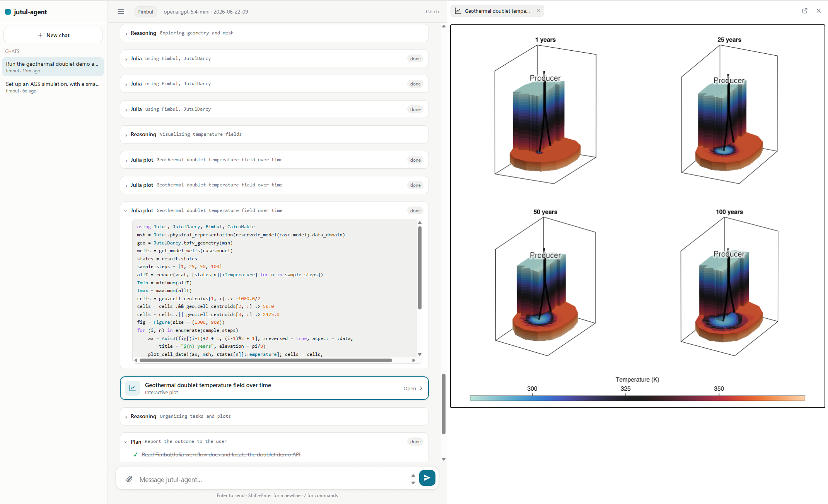Expand second Julia plot Geothermal row
The width and height of the screenshot is (828, 504).
click(x=274, y=185)
